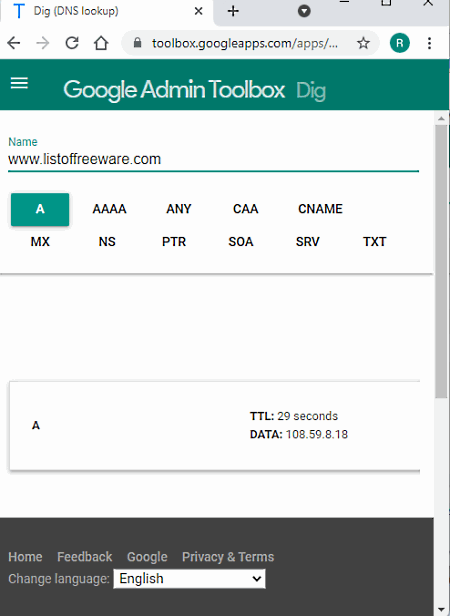Select the AAAA record type
This screenshot has width=450, height=616.
tap(109, 209)
